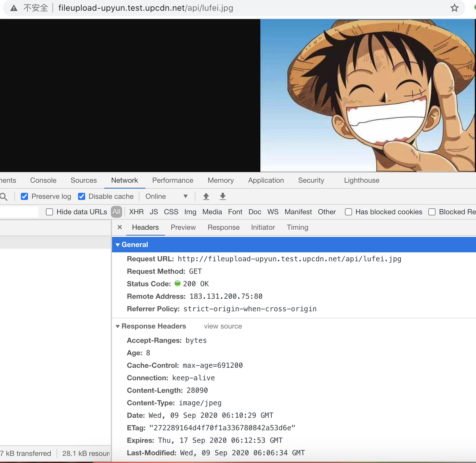Viewport: 476px width, 463px height.
Task: Click the Content-Type image/jpeg value
Action: tap(200, 403)
